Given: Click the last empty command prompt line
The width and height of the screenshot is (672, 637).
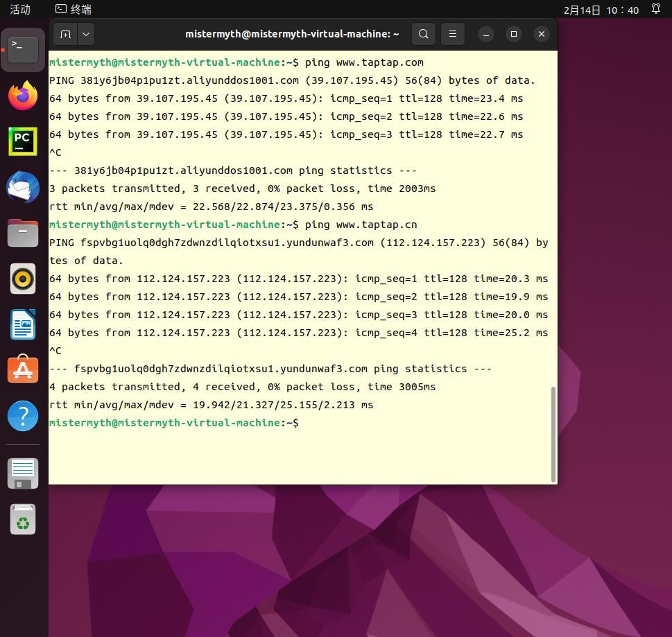Looking at the screenshot, I should click(x=174, y=423).
